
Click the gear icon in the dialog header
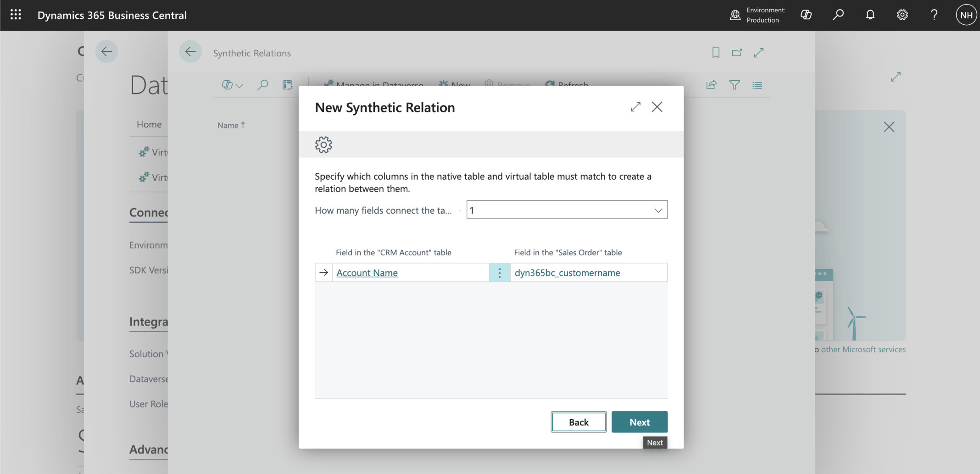point(323,144)
